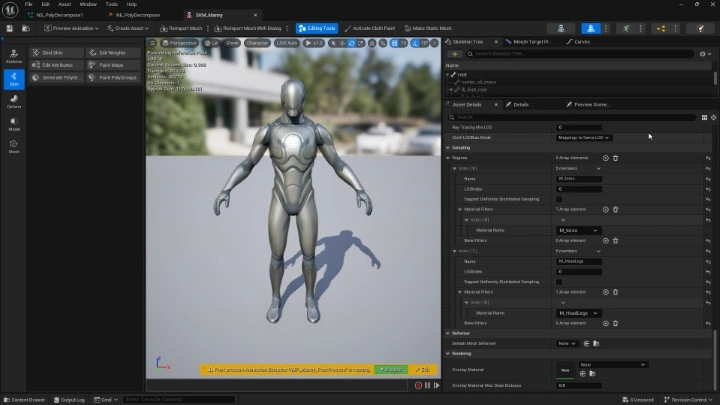Toggle Editing Tools mode button
Viewport: 720px width, 405px height.
pos(315,28)
